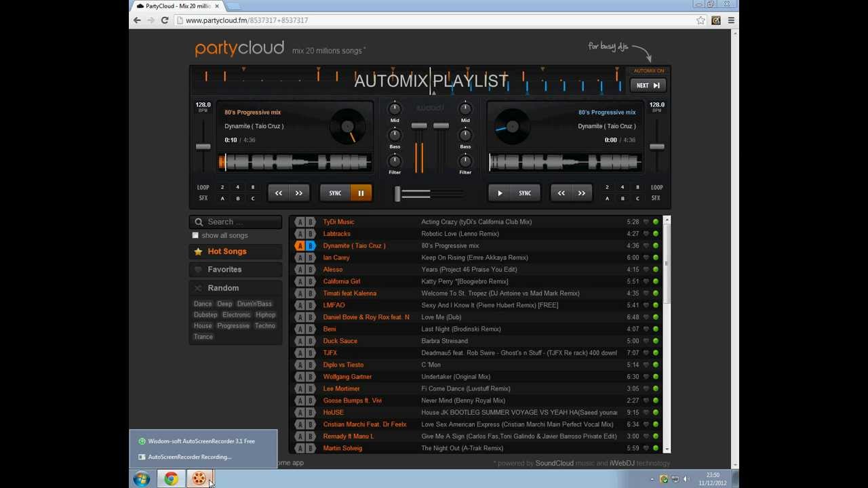
Task: Load TyDi Music to deck A
Action: (x=300, y=222)
